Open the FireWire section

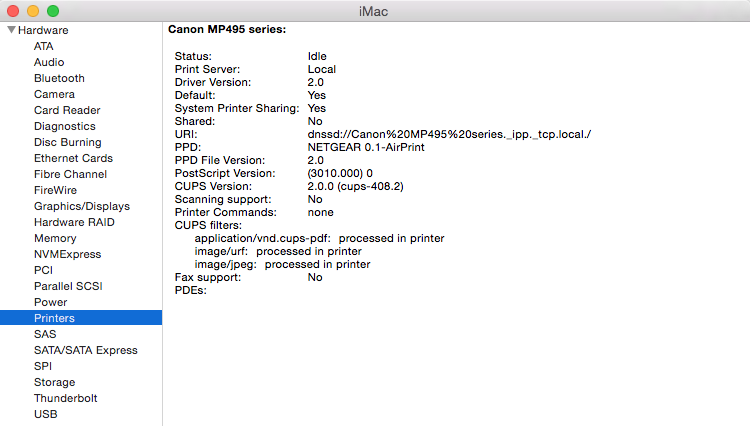point(55,190)
